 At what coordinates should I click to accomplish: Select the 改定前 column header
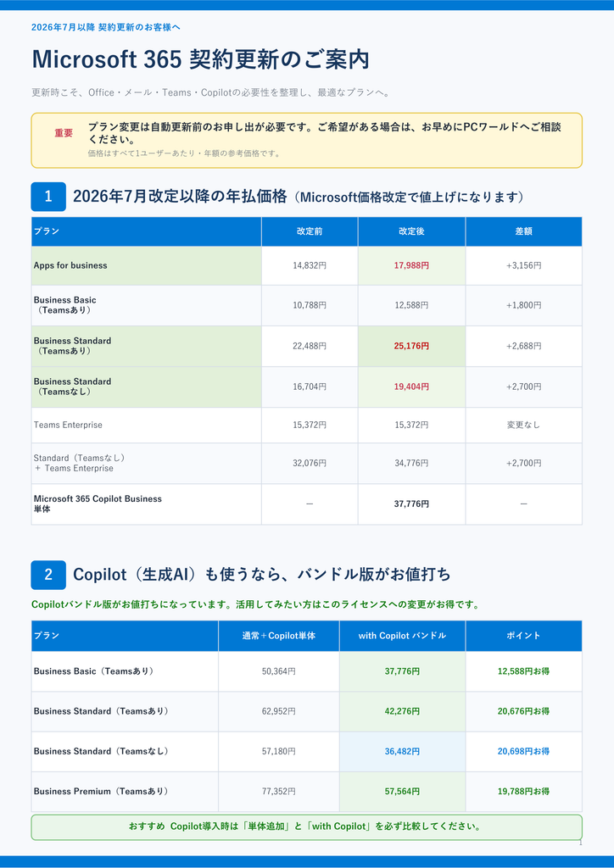tap(310, 231)
